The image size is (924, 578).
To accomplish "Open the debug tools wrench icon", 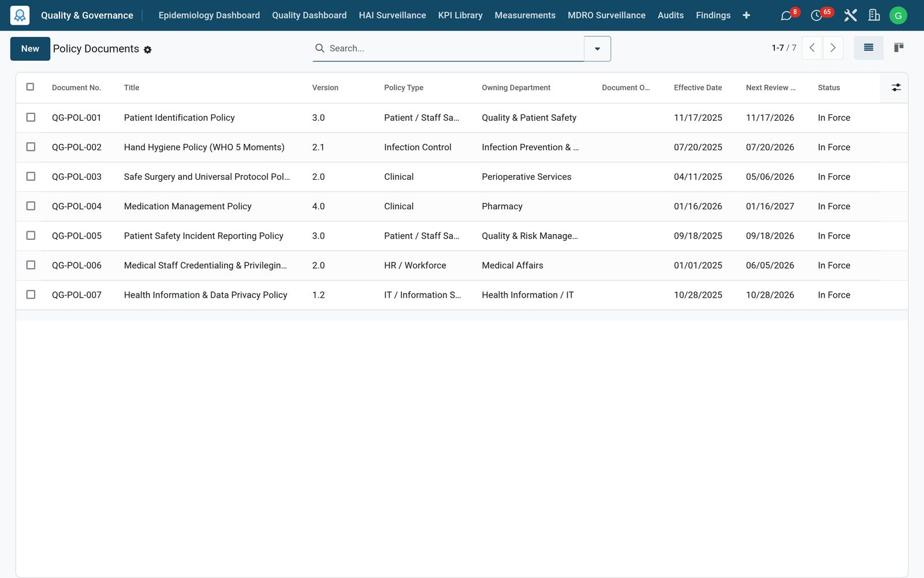I will pyautogui.click(x=850, y=16).
